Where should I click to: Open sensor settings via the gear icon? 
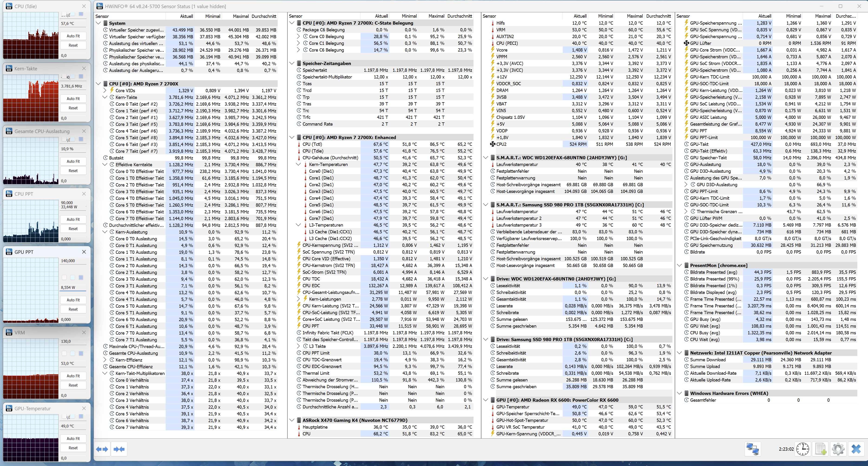tap(838, 449)
